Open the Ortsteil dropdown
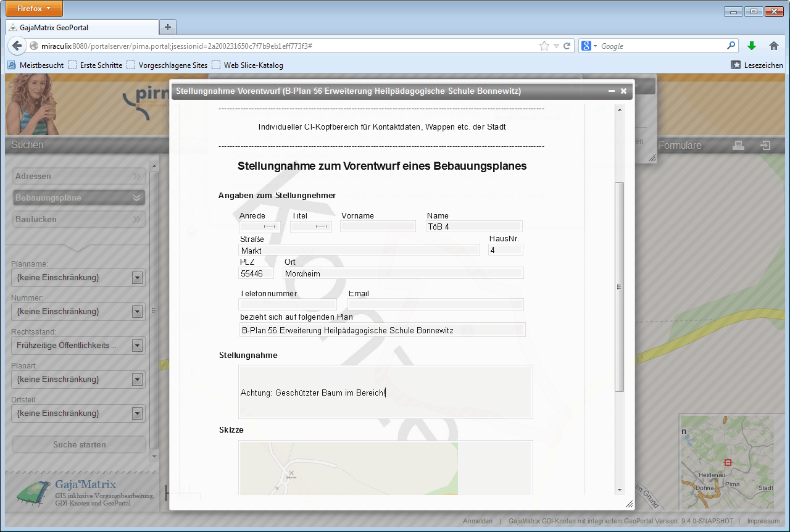790x532 pixels. [x=137, y=414]
